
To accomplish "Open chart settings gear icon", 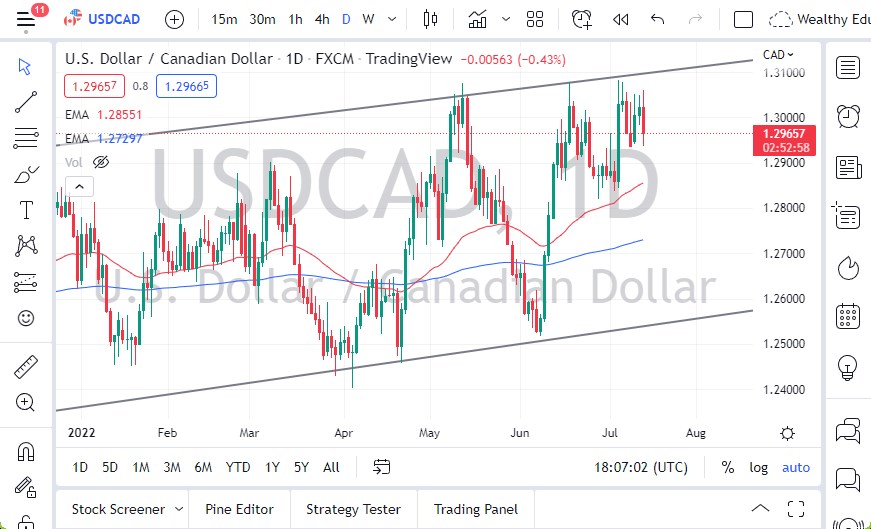I will [x=787, y=433].
